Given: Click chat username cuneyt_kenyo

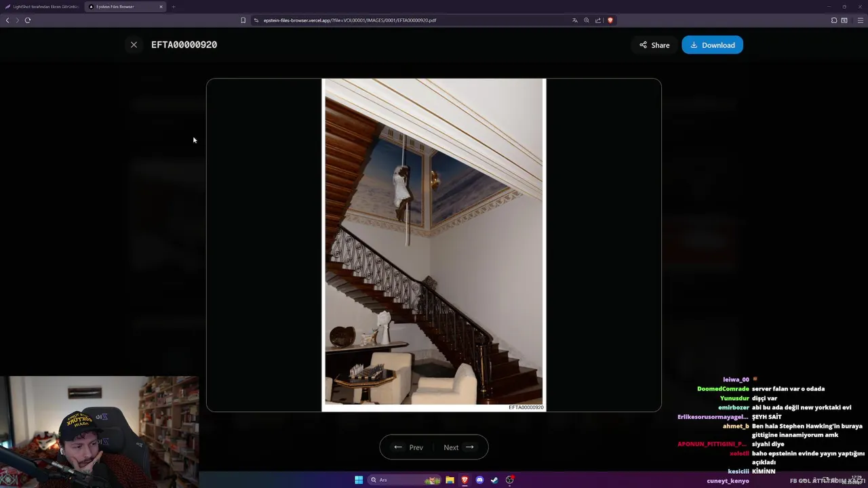Looking at the screenshot, I should 728,481.
